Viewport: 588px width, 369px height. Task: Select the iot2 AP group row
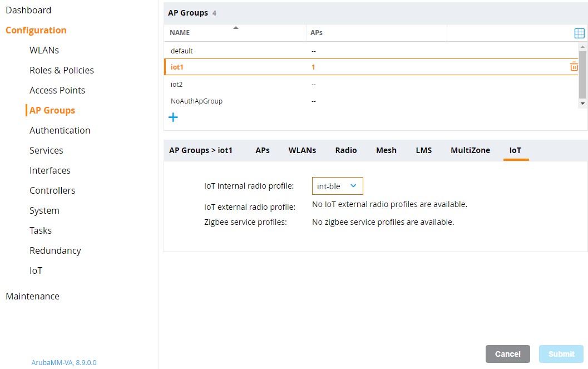coord(177,84)
